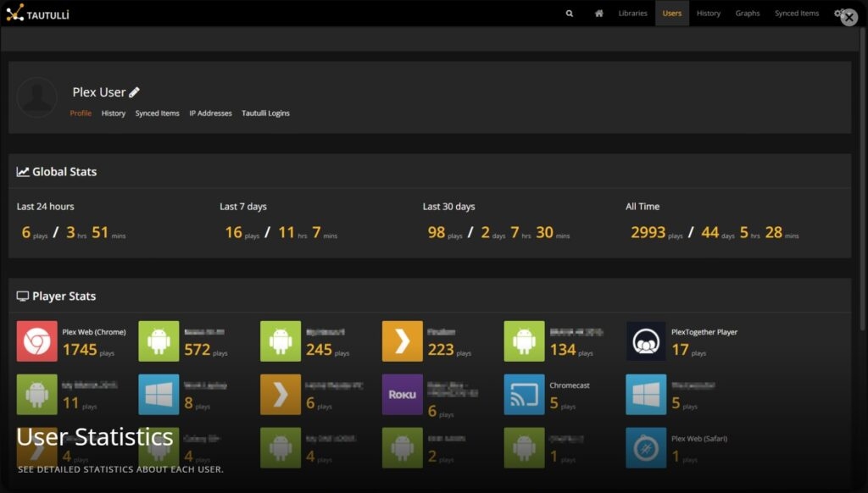Image resolution: width=868 pixels, height=493 pixels.
Task: Open the user's Synced Items tab
Action: [157, 113]
